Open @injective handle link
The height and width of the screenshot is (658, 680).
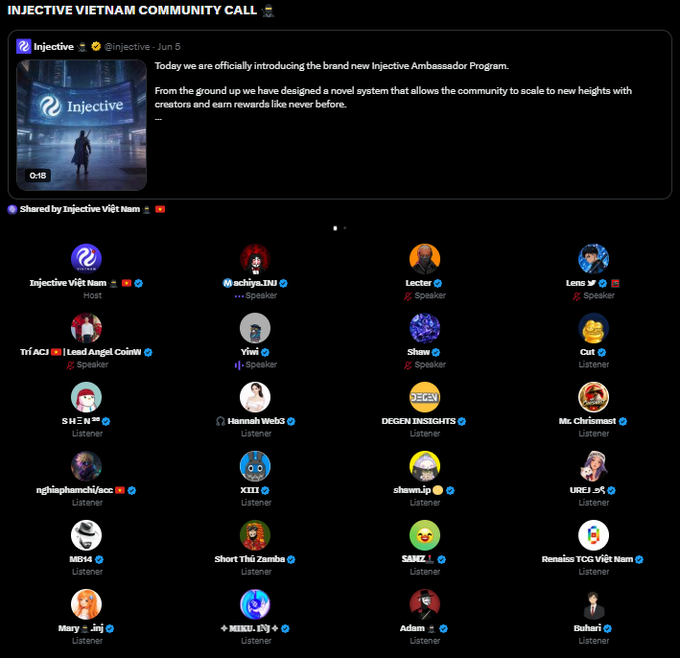pos(127,47)
